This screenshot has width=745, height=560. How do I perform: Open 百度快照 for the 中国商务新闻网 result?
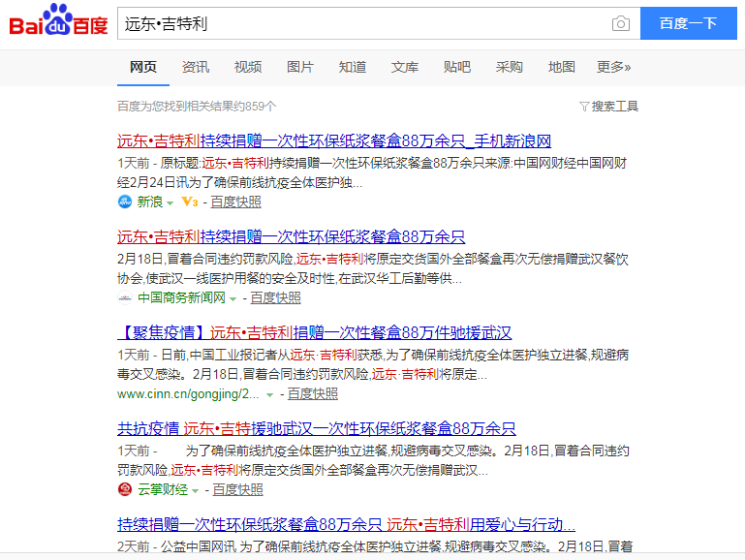click(x=275, y=298)
